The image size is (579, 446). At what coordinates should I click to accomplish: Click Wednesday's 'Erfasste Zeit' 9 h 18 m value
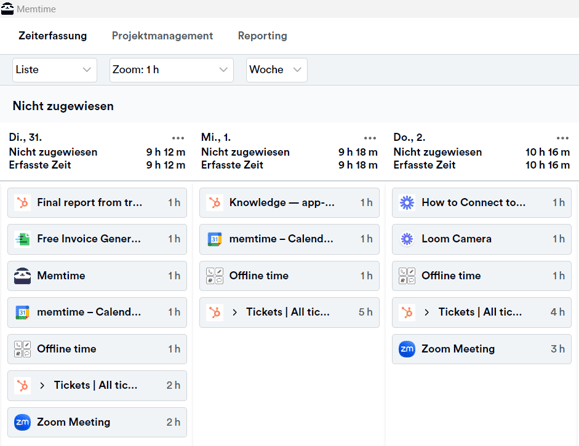coord(358,165)
